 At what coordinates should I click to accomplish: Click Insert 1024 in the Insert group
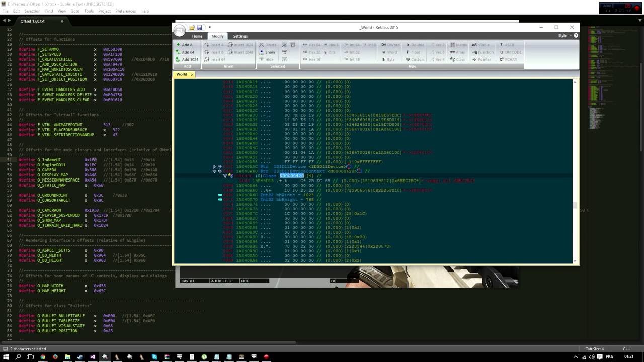[240, 45]
